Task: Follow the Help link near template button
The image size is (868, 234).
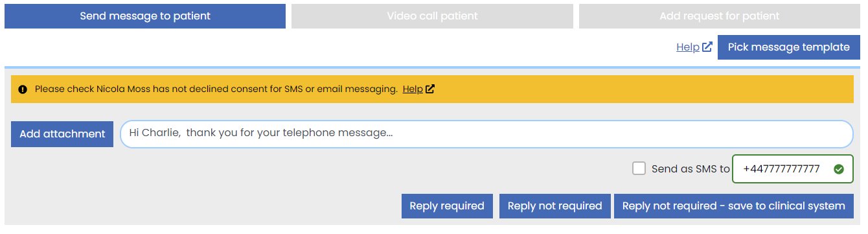Action: tap(687, 47)
